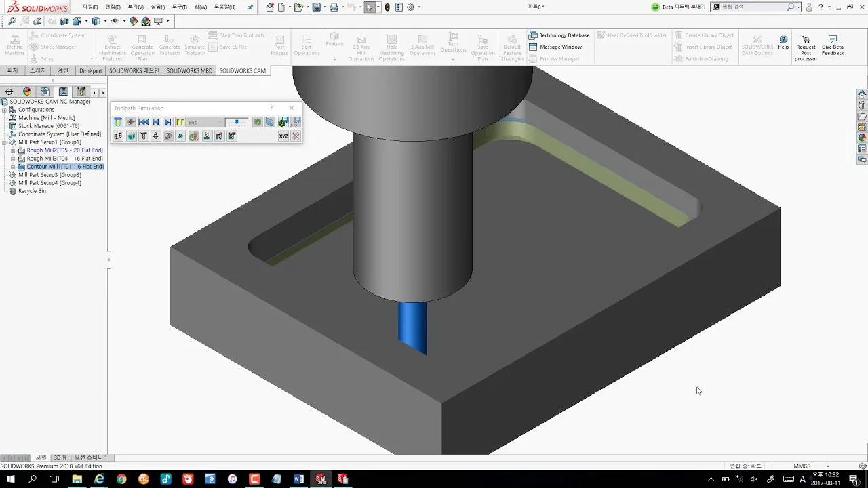Click the XYZ button in Toolpath Simulation

(283, 136)
